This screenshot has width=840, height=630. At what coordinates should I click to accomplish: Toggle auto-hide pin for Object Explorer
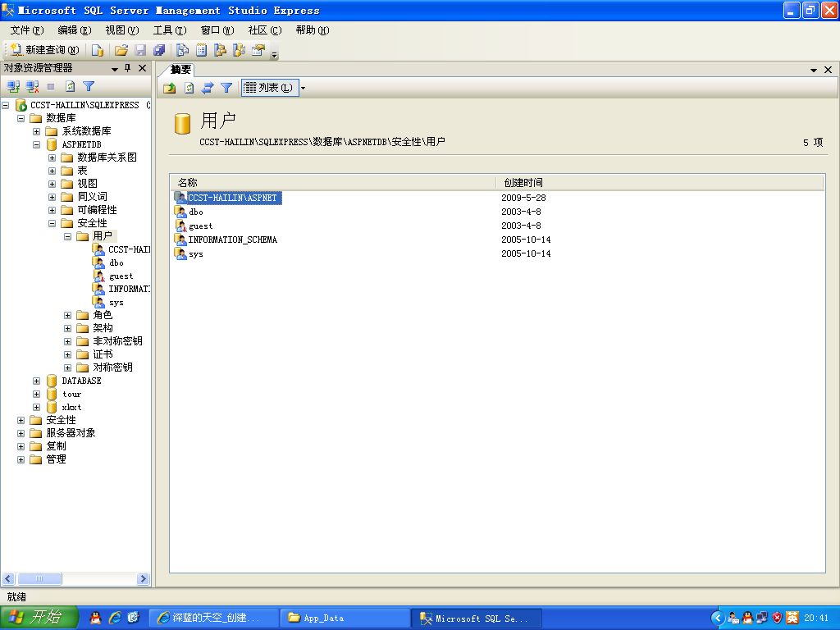(x=127, y=68)
